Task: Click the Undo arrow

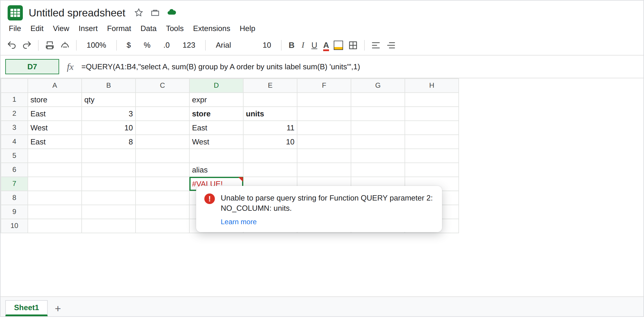Action: [12, 45]
